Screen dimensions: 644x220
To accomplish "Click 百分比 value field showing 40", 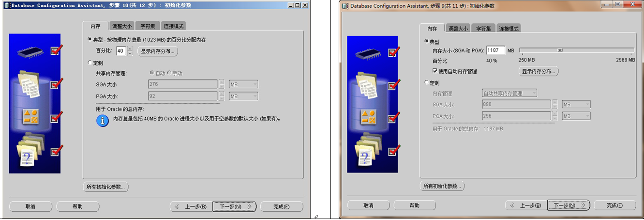I will (121, 51).
